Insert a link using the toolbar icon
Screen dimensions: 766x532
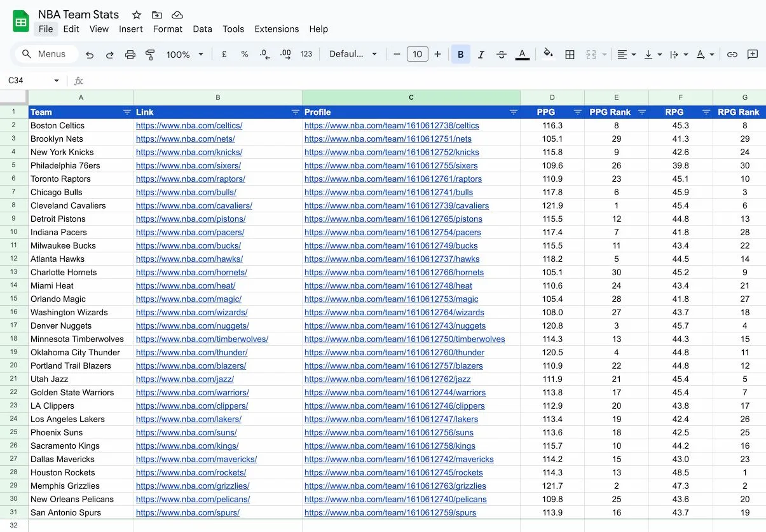(731, 54)
